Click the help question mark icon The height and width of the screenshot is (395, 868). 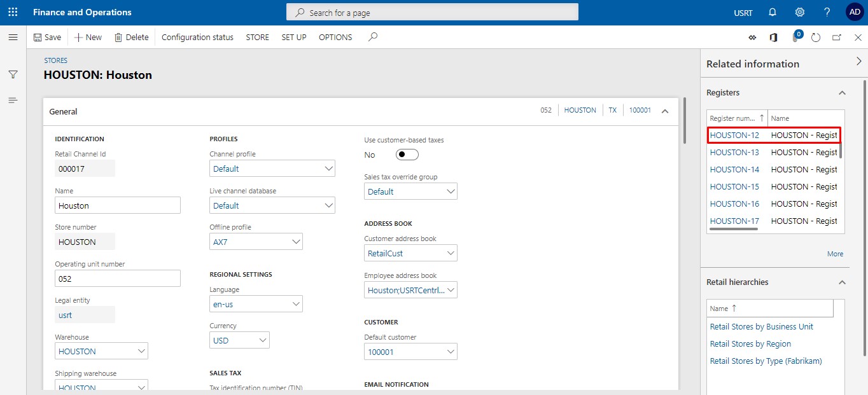click(827, 12)
